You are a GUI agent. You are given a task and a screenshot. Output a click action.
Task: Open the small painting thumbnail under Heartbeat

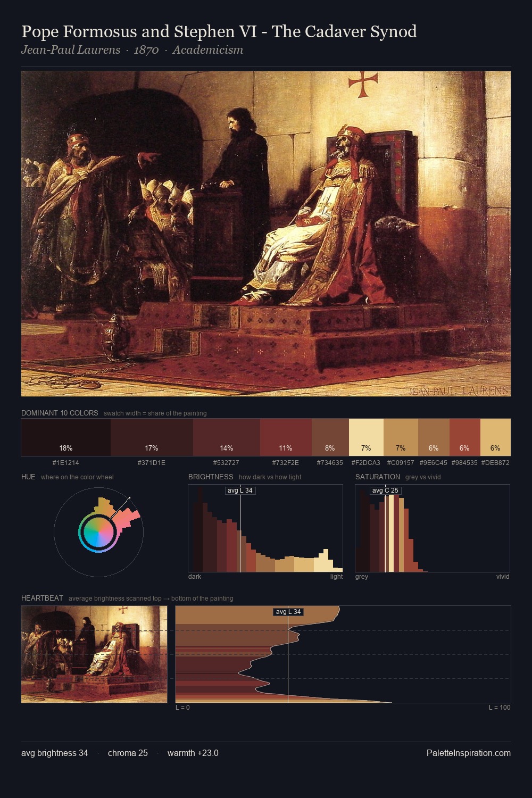(x=94, y=654)
